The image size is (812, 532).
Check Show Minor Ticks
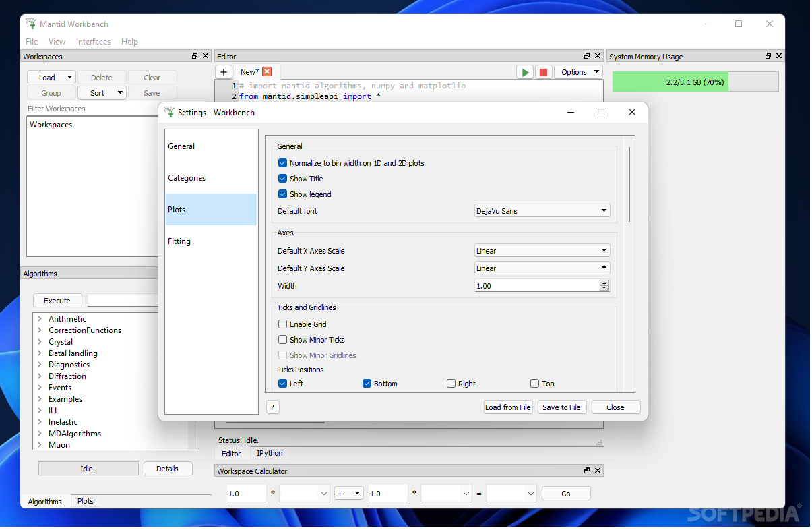[282, 340]
